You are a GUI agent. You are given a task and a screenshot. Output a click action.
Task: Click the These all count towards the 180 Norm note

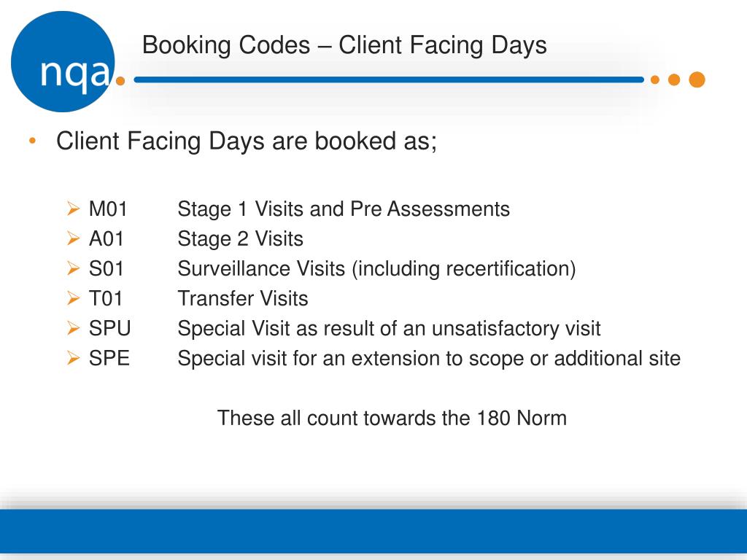tap(392, 418)
